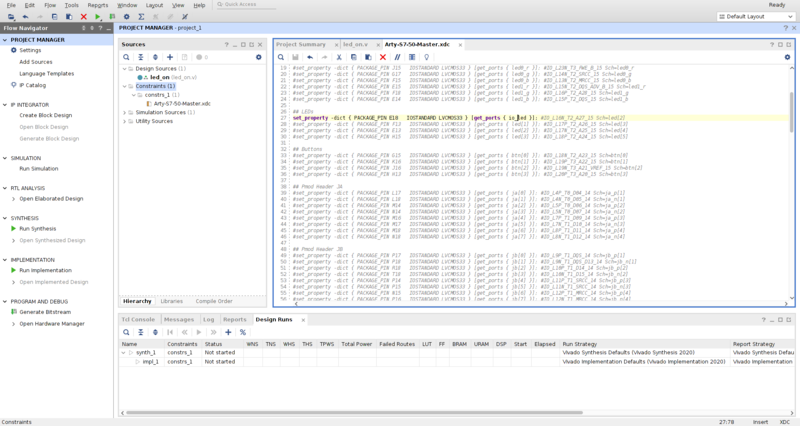Click Language Templates in Flow Navigator
The image size is (800, 426).
(x=46, y=74)
